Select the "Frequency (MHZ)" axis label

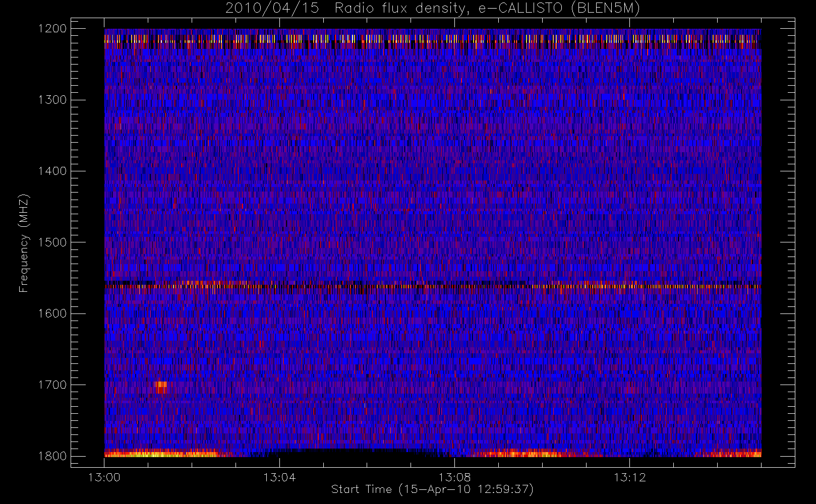[x=24, y=243]
